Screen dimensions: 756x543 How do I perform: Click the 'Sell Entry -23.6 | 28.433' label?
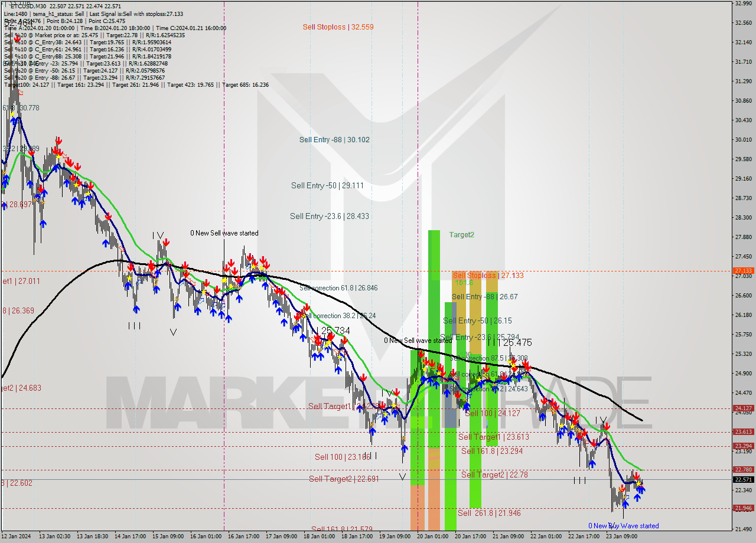[x=330, y=216]
